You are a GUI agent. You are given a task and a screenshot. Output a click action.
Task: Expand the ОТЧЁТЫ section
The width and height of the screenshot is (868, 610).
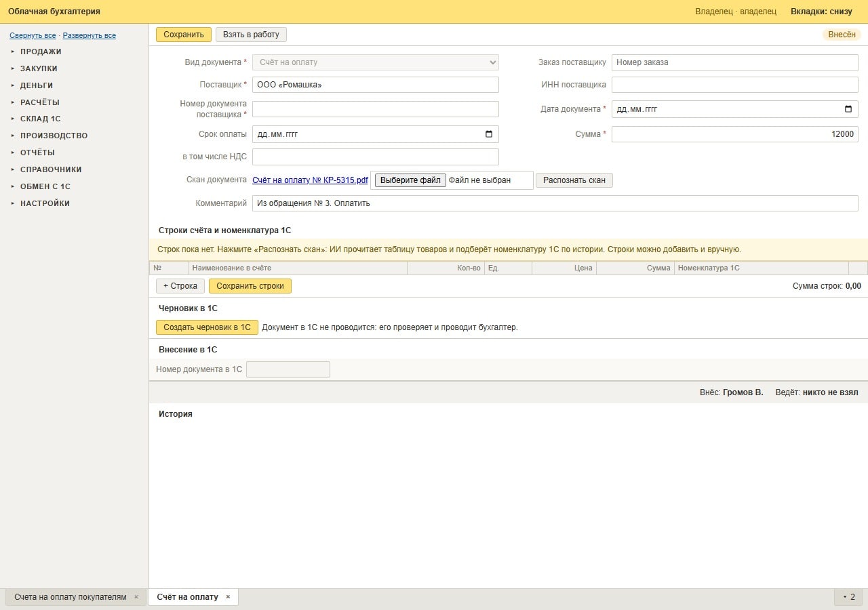tap(37, 152)
